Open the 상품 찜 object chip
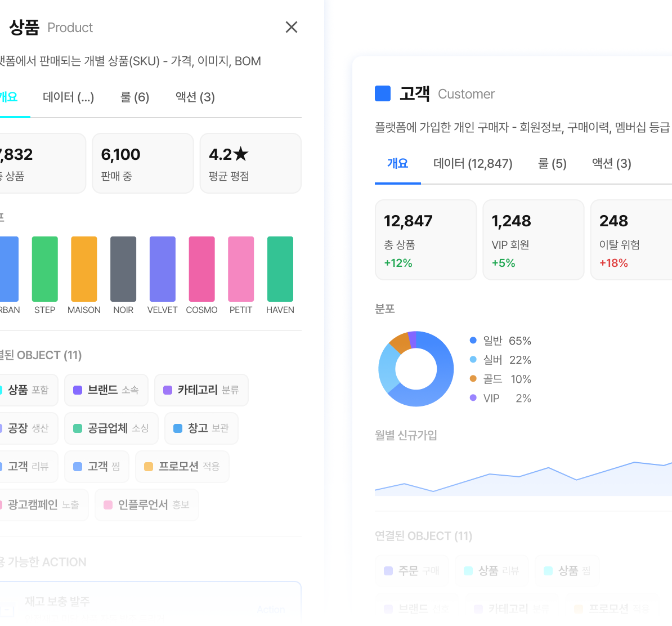Screen dimensions: 672x626 [567, 571]
